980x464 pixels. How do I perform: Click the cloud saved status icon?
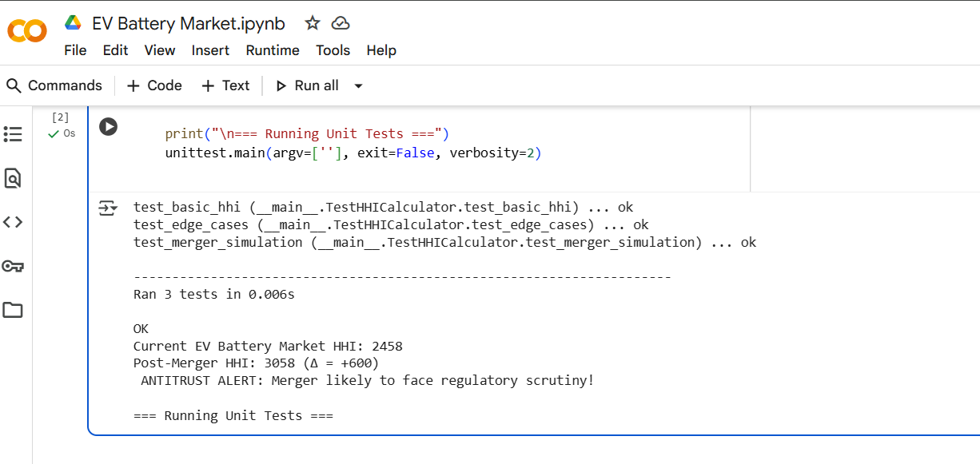click(x=341, y=23)
